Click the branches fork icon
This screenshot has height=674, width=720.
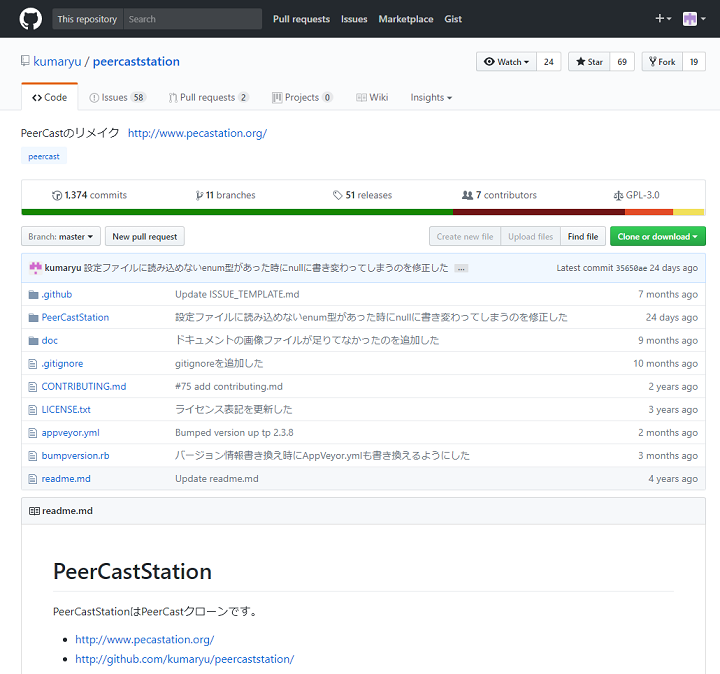[199, 196]
